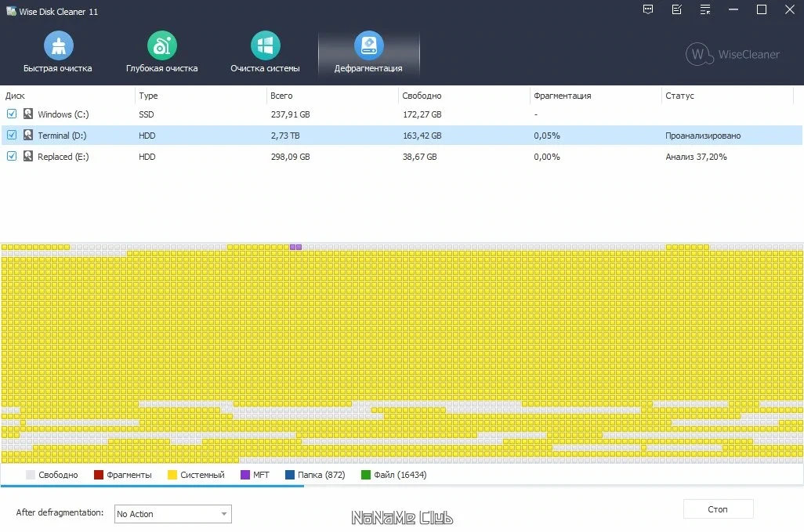Select the Replaced (E:) drive row
The image size is (804, 532).
click(x=401, y=157)
